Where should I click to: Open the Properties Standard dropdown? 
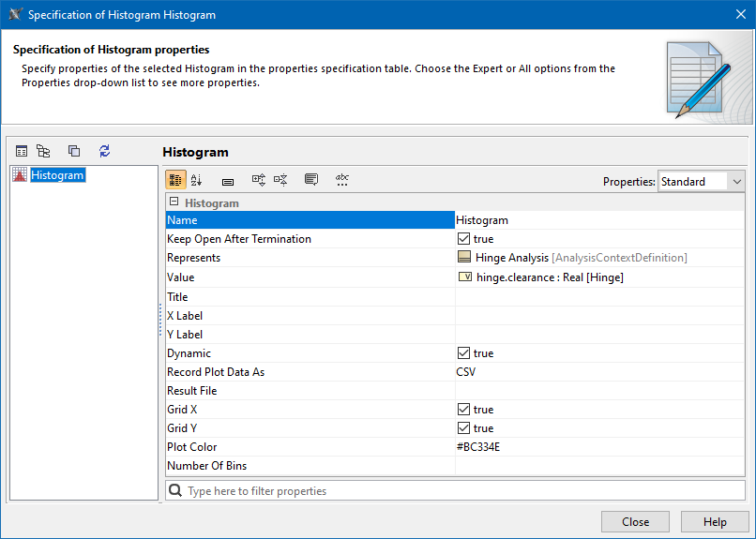[701, 181]
